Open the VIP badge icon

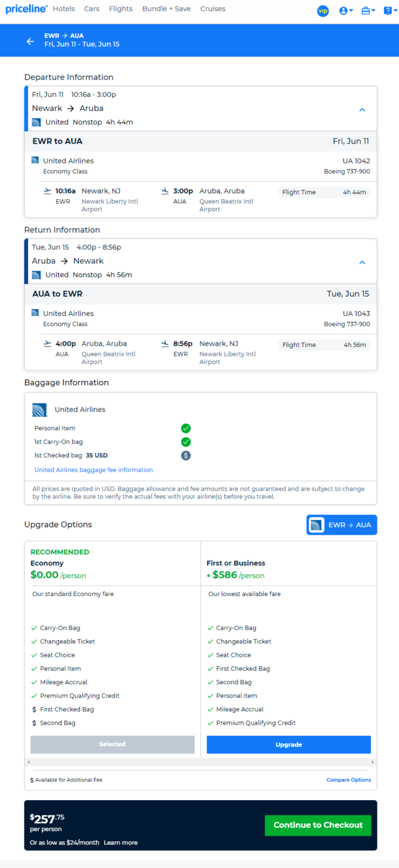coord(323,11)
